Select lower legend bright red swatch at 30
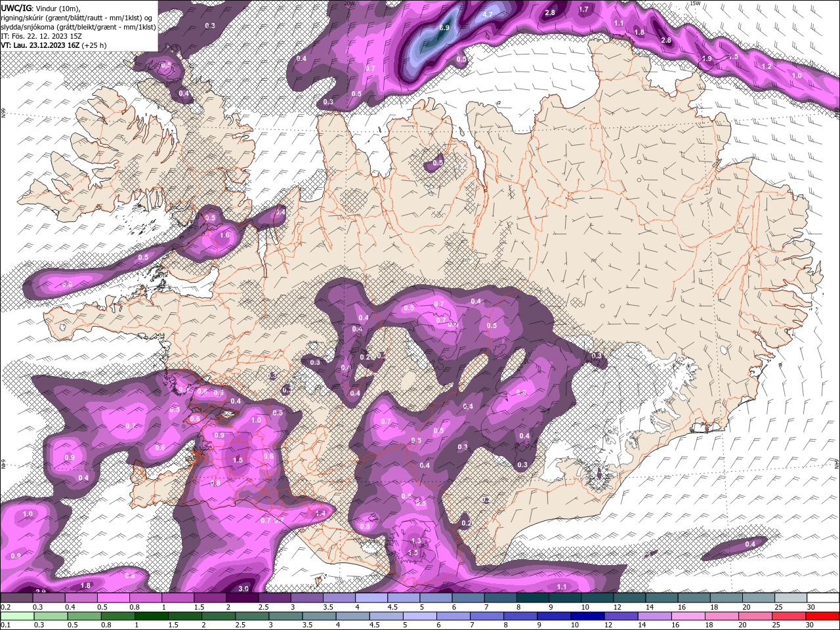 coord(823,616)
